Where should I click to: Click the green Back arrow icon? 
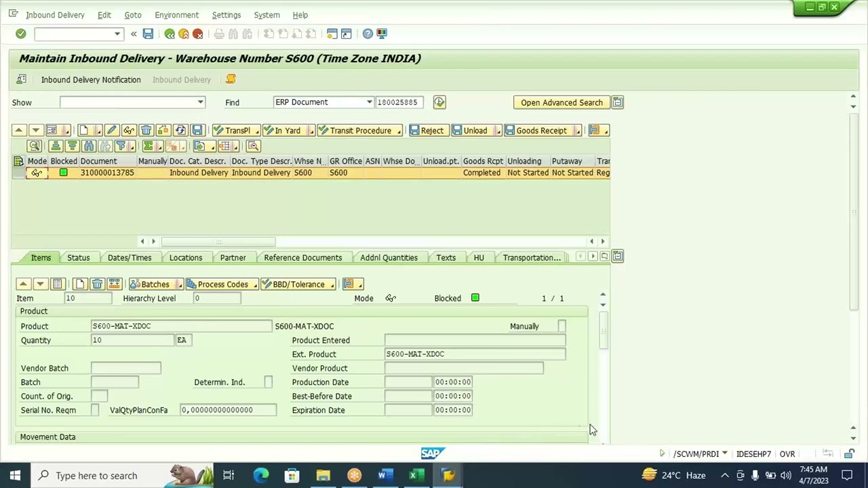170,34
